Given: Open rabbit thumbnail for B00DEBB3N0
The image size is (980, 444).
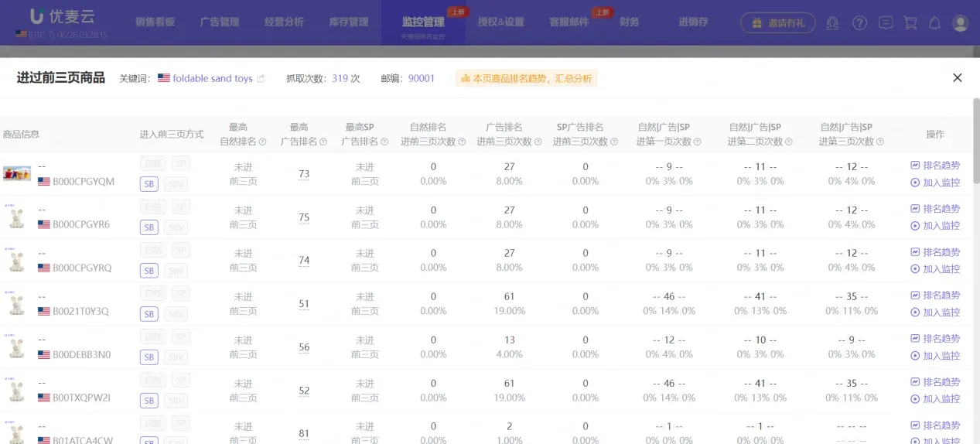Looking at the screenshot, I should [x=16, y=347].
